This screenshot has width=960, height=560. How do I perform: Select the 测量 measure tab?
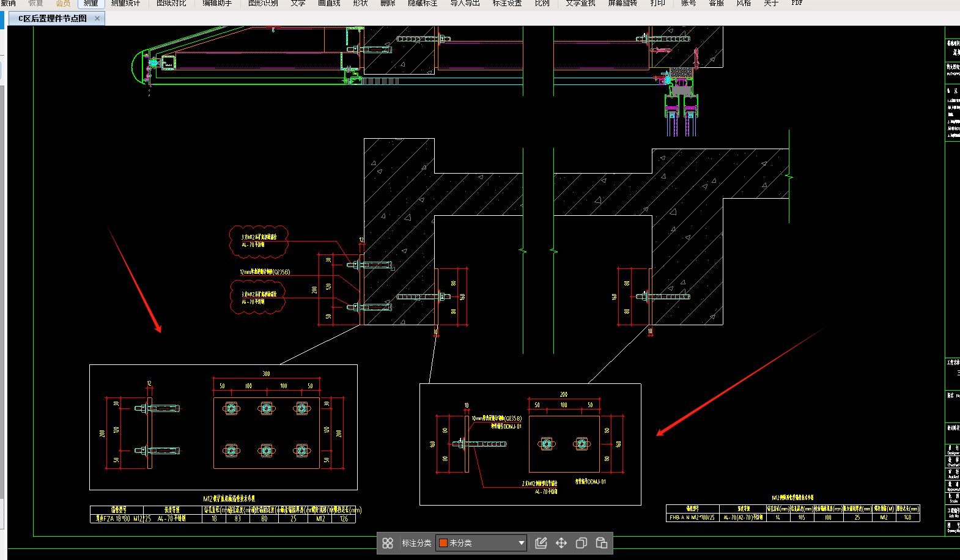point(91,3)
